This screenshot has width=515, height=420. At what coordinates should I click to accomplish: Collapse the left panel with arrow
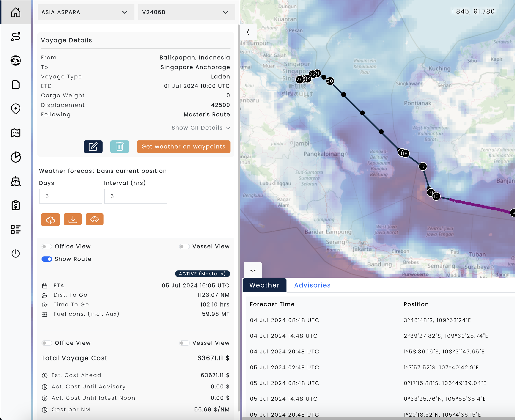248,32
